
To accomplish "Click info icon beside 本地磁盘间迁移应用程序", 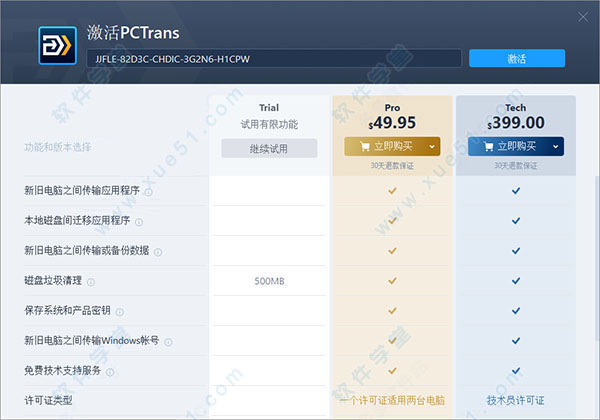I will pyautogui.click(x=138, y=221).
